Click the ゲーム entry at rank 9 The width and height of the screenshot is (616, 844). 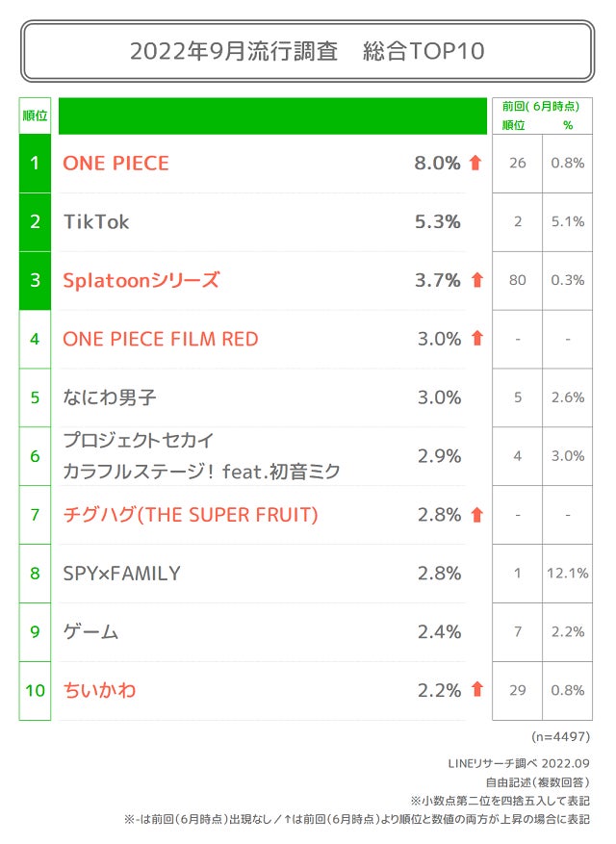tap(90, 632)
